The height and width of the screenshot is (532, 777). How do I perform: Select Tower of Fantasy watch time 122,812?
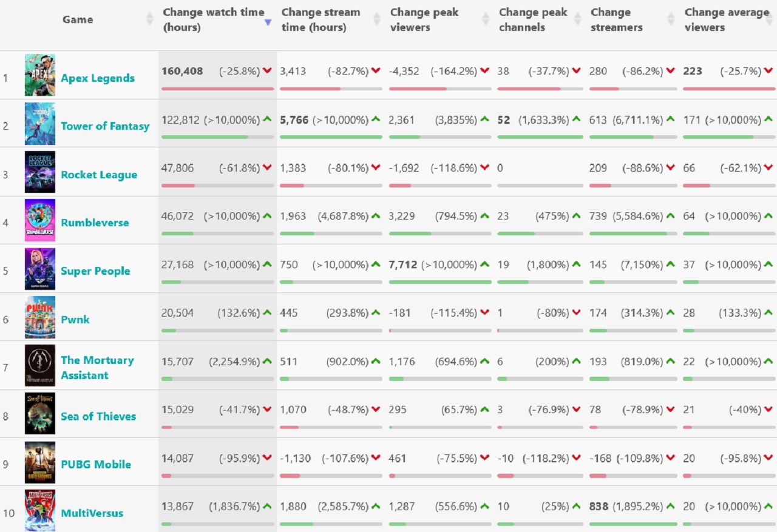pos(180,120)
